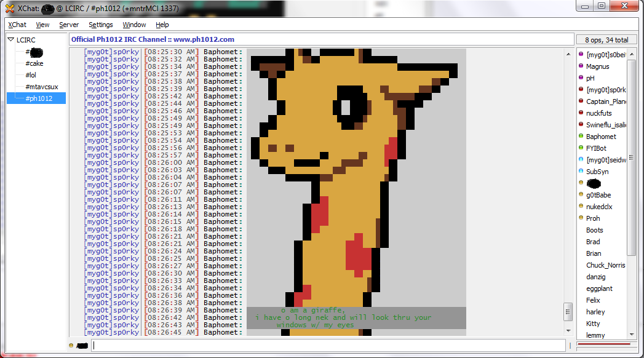Image resolution: width=644 pixels, height=358 pixels.
Task: Click chat scrollbar up arrow
Action: pyautogui.click(x=568, y=54)
